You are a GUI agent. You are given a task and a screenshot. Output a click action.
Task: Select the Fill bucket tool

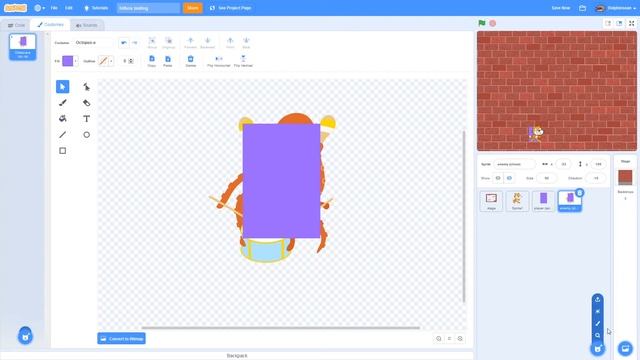62,119
